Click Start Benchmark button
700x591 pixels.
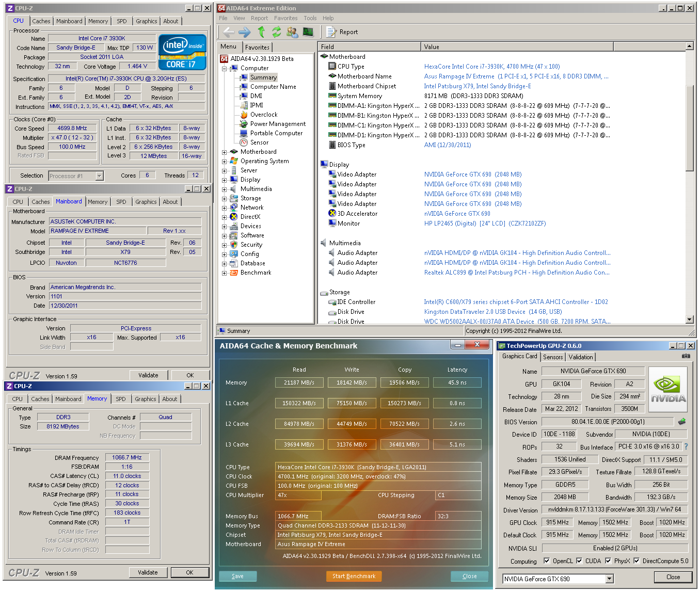point(354,576)
